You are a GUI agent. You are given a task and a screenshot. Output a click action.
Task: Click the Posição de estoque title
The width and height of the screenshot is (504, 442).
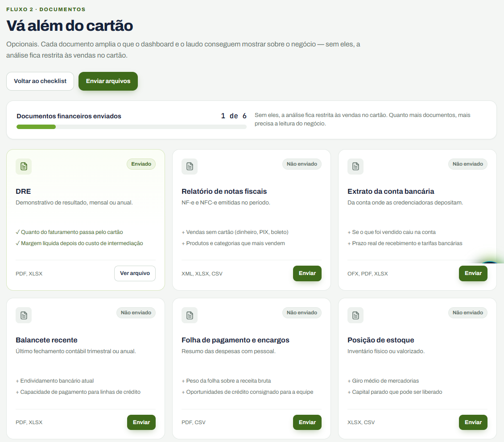[380, 340]
